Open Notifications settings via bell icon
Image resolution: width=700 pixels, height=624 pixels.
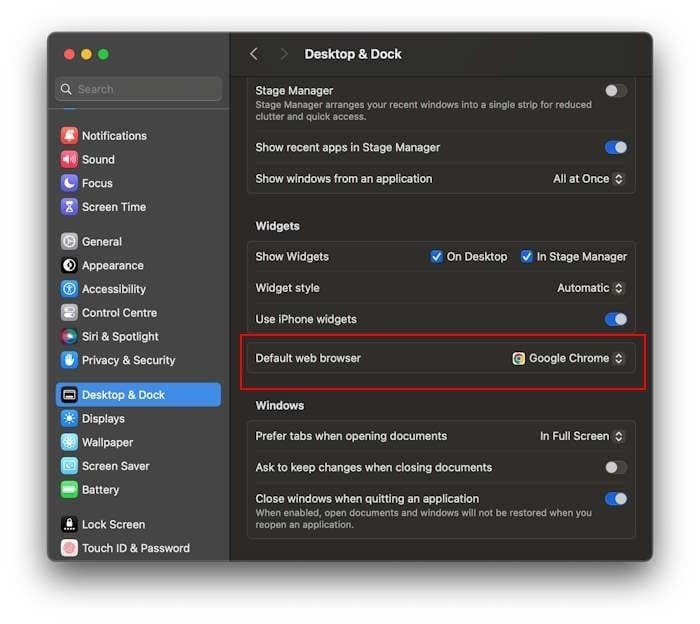(69, 136)
